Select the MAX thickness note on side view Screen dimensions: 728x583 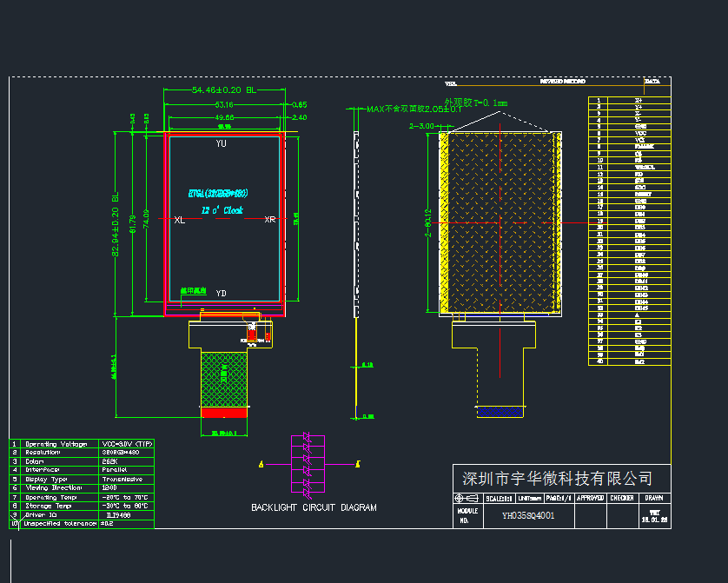click(x=414, y=110)
